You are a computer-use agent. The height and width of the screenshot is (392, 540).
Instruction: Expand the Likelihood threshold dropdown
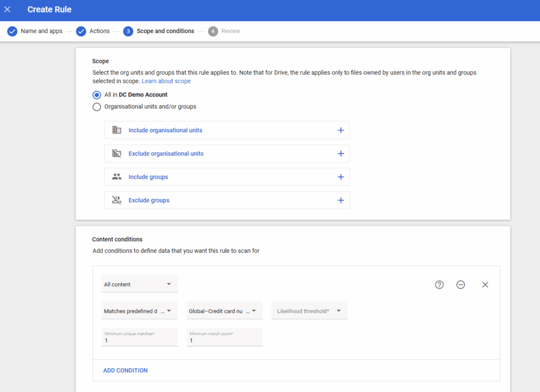click(309, 311)
